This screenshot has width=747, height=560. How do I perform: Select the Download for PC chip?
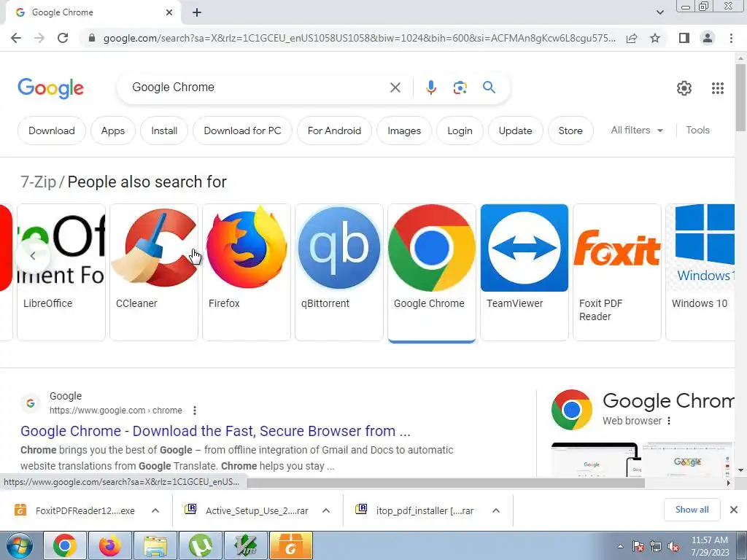click(242, 131)
